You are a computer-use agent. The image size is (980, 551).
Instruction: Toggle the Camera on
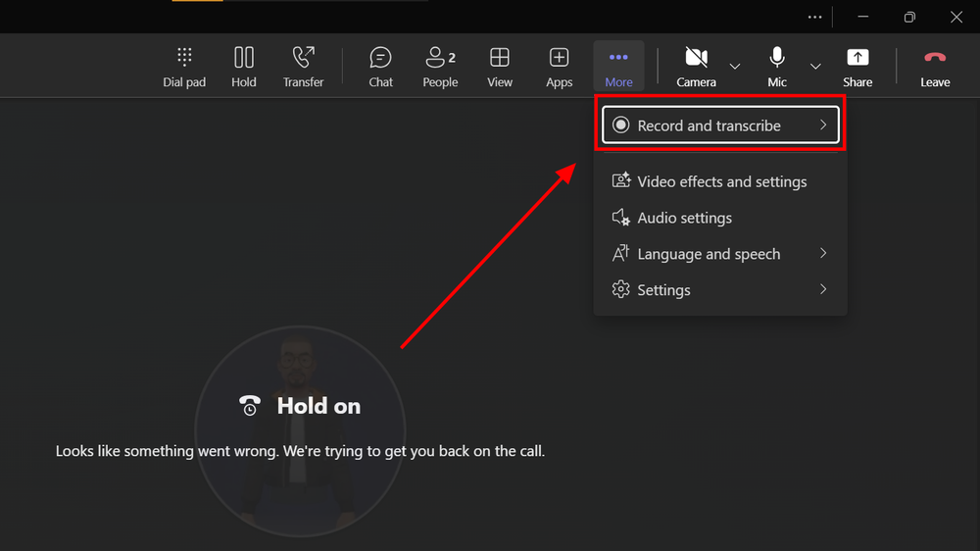(696, 67)
